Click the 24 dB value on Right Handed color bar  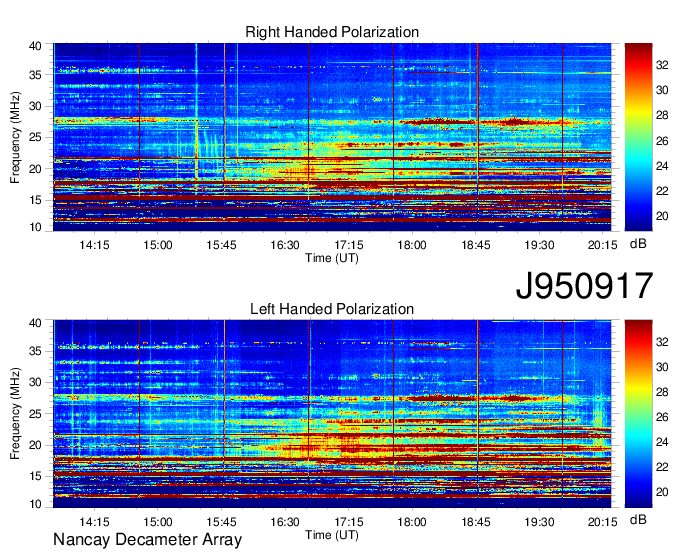point(662,166)
